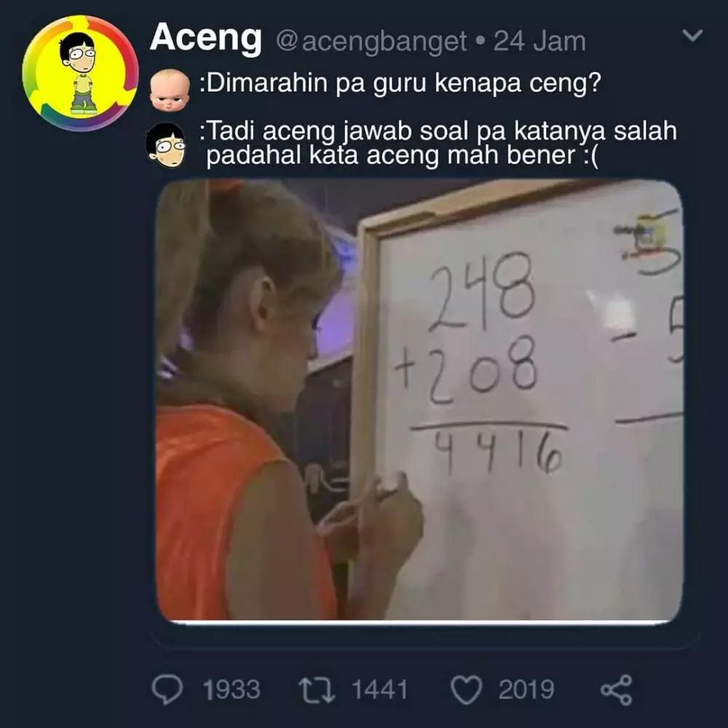Click the reply speech bubble icon
The width and height of the screenshot is (728, 728).
coord(167,689)
